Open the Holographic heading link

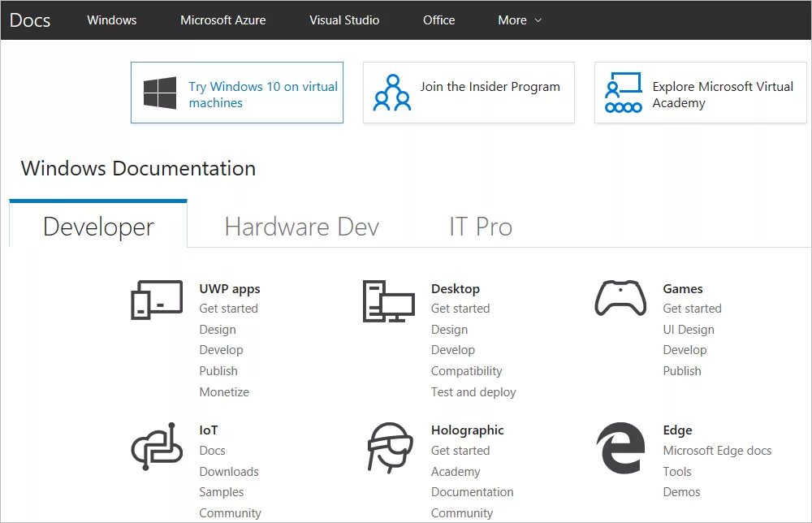(x=467, y=430)
